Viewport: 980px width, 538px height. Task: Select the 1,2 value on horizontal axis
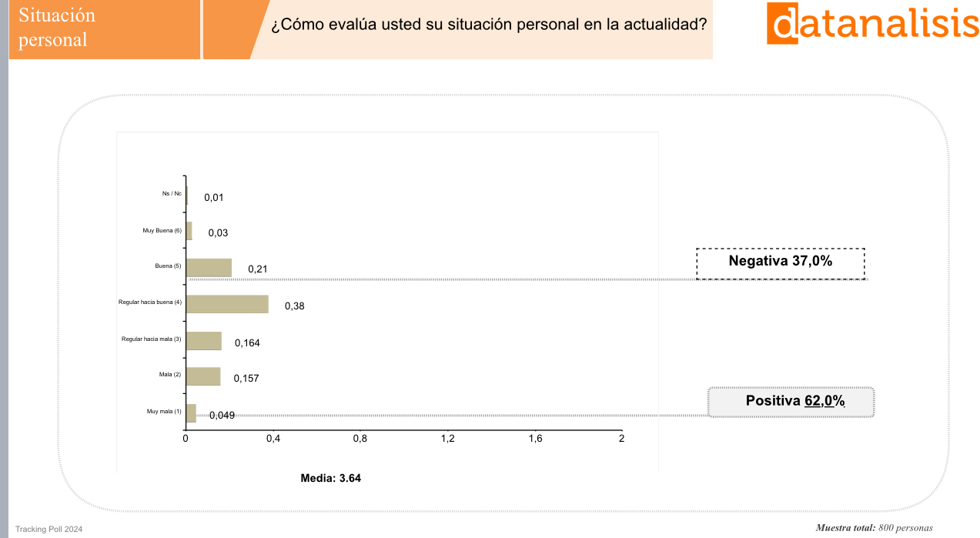[x=447, y=439]
